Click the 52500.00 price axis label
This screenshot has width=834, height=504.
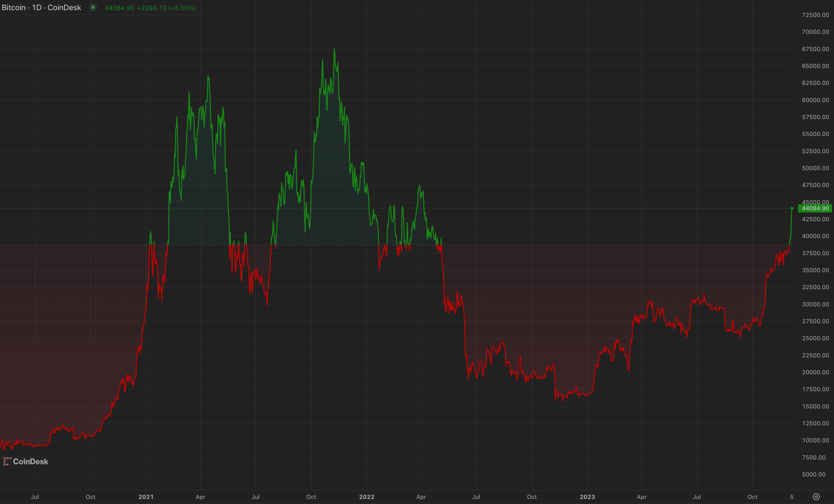[x=815, y=151]
